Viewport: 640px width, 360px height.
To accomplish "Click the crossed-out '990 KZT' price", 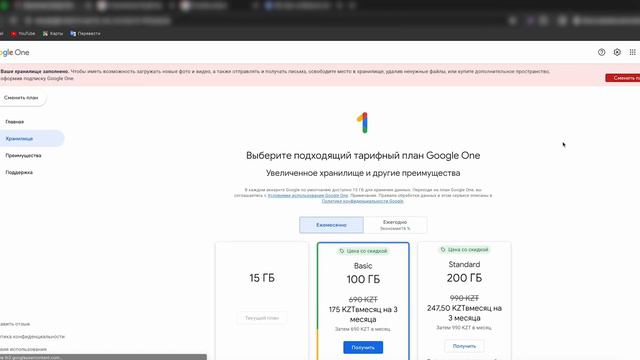I will coord(464,298).
